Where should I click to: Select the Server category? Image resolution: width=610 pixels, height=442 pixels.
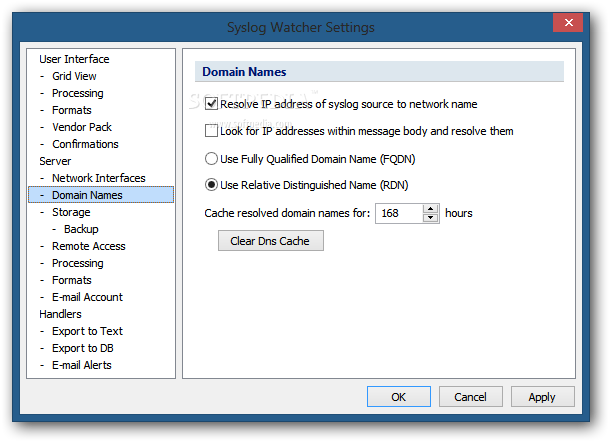pyautogui.click(x=55, y=161)
